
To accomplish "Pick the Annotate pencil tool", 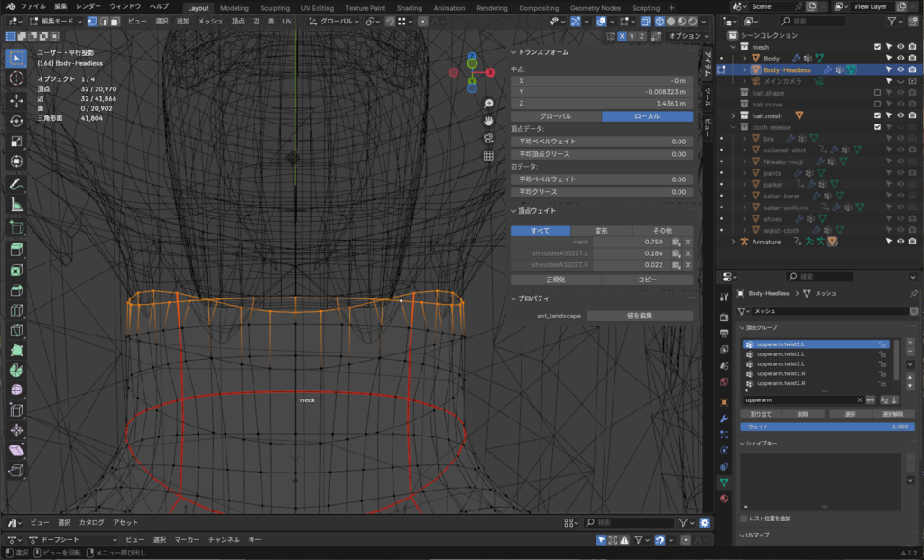I will [x=16, y=184].
